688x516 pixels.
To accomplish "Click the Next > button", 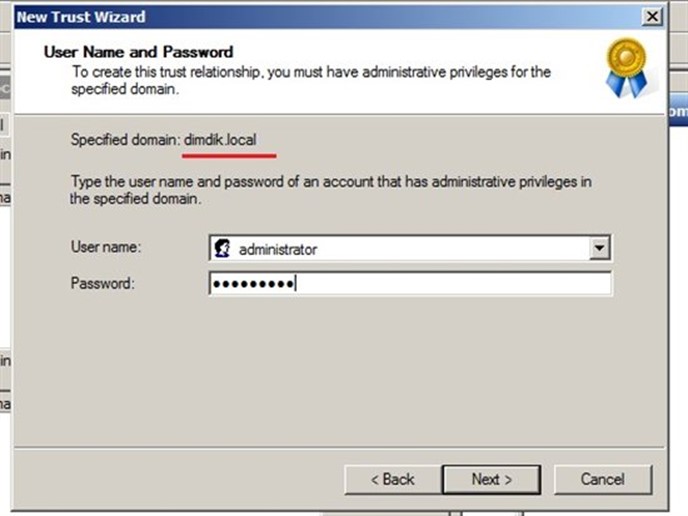I will 491,480.
